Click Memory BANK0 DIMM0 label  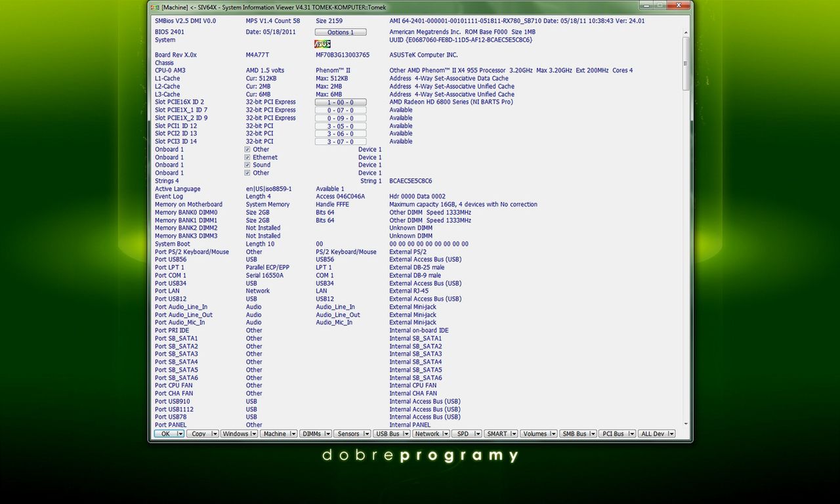point(186,213)
